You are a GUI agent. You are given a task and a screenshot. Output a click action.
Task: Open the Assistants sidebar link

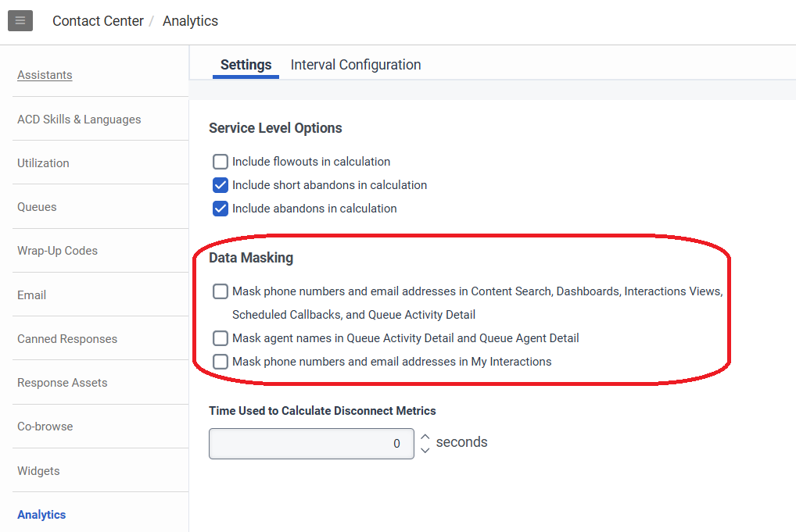tap(45, 75)
